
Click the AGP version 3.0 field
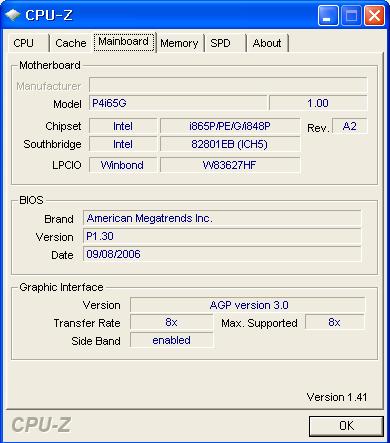click(248, 305)
